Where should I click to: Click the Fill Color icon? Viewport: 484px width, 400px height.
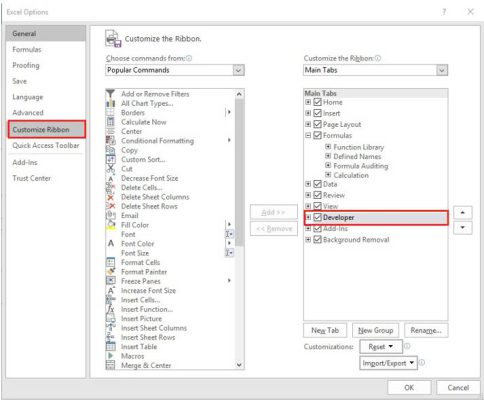[x=110, y=225]
